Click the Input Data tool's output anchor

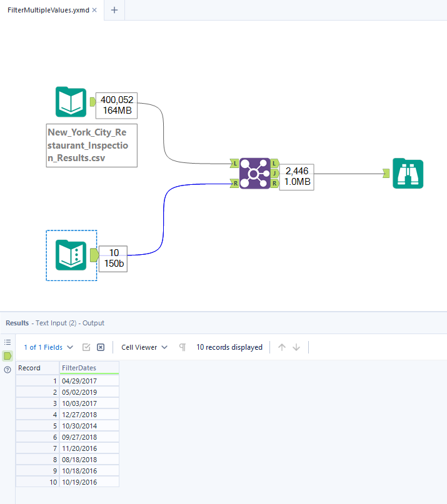click(x=93, y=102)
